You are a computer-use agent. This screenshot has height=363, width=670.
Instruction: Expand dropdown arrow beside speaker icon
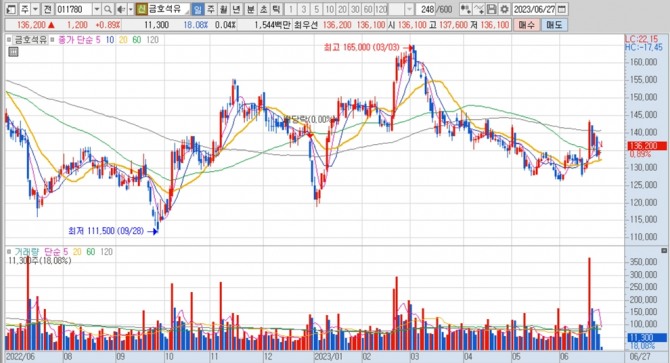(130, 9)
